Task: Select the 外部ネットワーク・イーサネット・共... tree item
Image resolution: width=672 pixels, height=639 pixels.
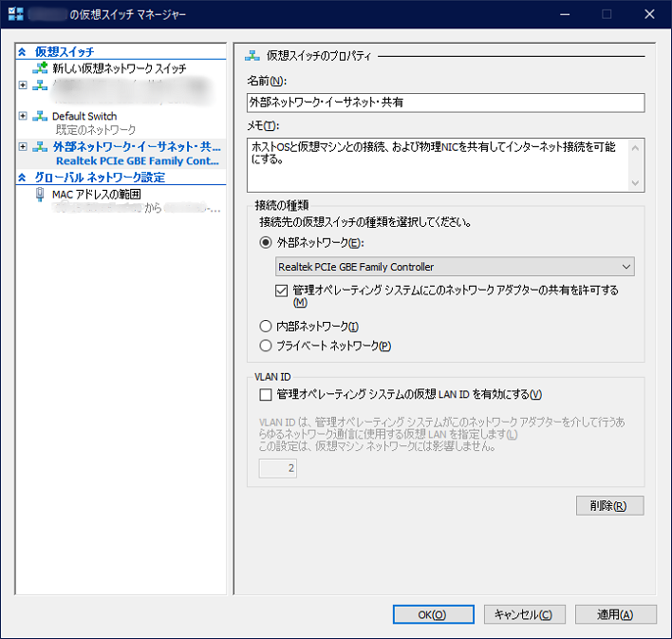Action: coord(137,146)
